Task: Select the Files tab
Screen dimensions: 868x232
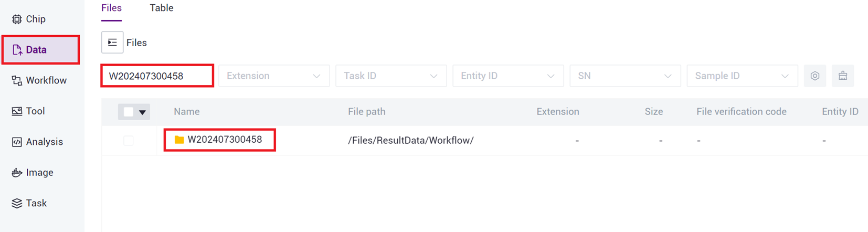Action: (x=111, y=8)
